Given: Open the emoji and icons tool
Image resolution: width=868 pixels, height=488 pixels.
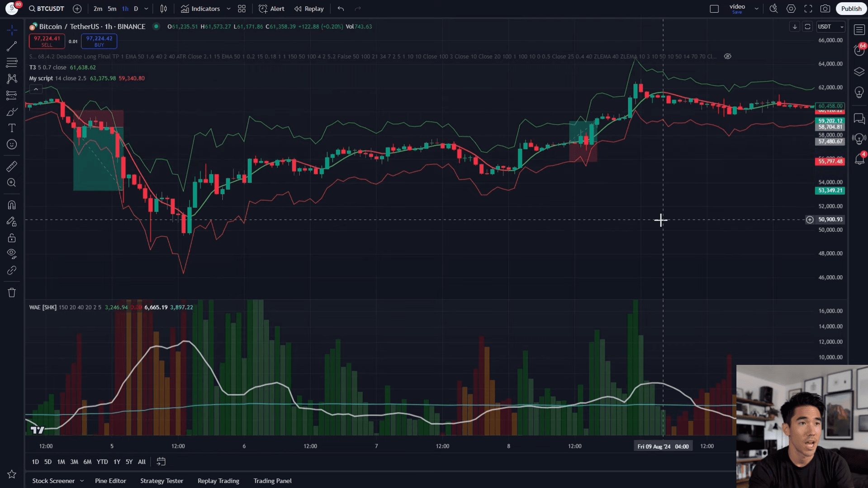Looking at the screenshot, I should (x=12, y=144).
